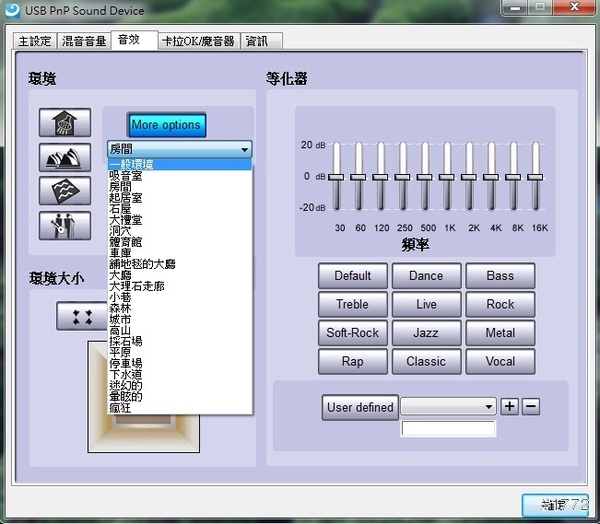This screenshot has width=600, height=524.
Task: Expand the 房間 environment dropdown arrow
Action: point(244,150)
